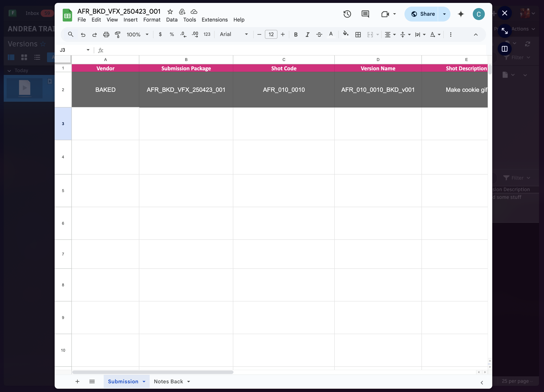Viewport: 544px width, 392px height.
Task: Click the Share button
Action: point(423,14)
